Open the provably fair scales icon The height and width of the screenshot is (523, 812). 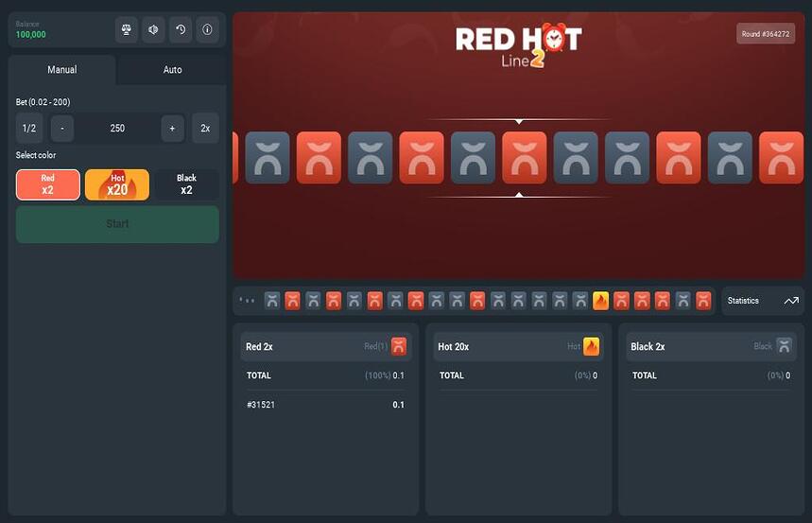[127, 29]
